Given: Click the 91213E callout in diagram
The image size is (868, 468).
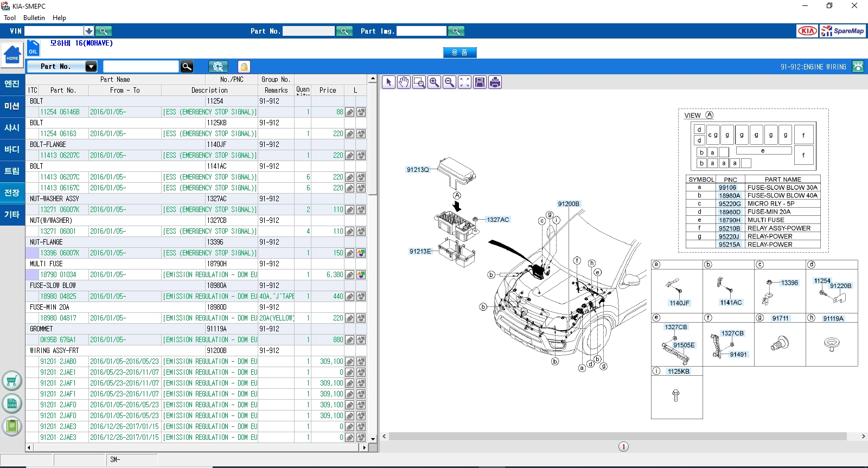Looking at the screenshot, I should [x=420, y=251].
